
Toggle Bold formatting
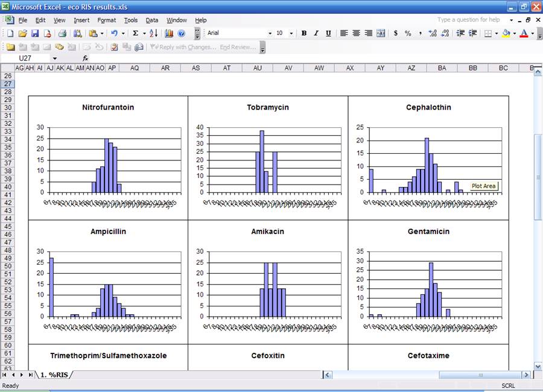point(304,33)
